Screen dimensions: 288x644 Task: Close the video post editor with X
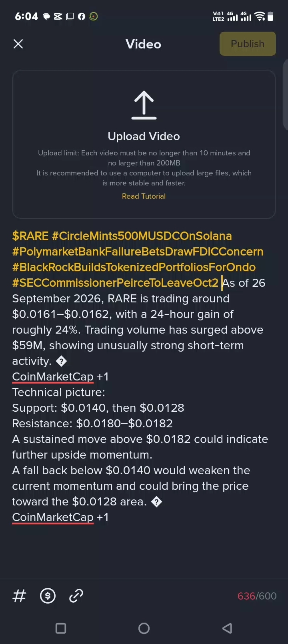(x=18, y=44)
